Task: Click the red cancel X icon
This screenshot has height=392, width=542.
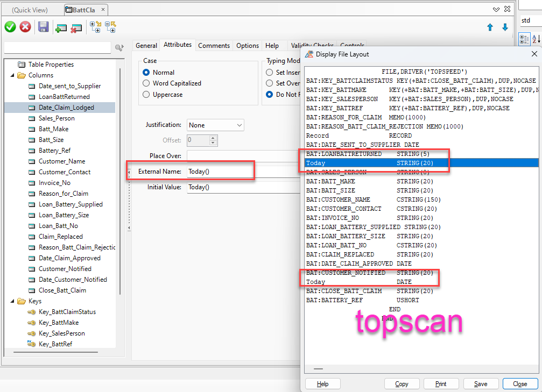Action: 25,27
